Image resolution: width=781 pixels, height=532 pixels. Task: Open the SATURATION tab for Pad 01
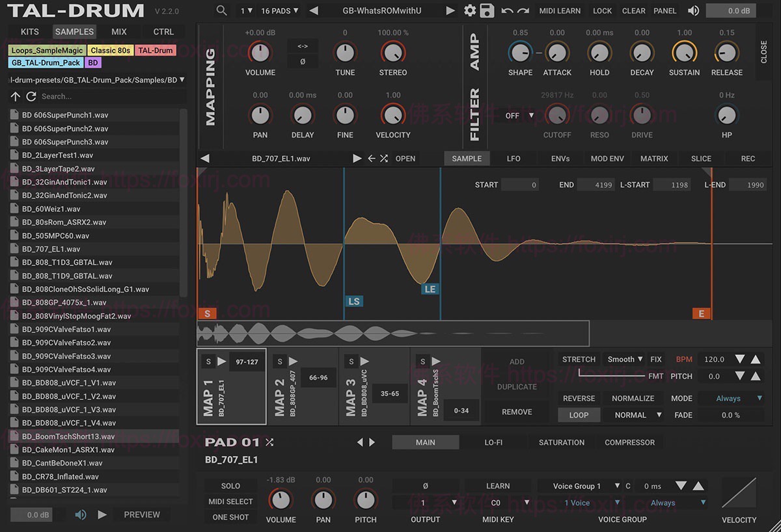(560, 442)
